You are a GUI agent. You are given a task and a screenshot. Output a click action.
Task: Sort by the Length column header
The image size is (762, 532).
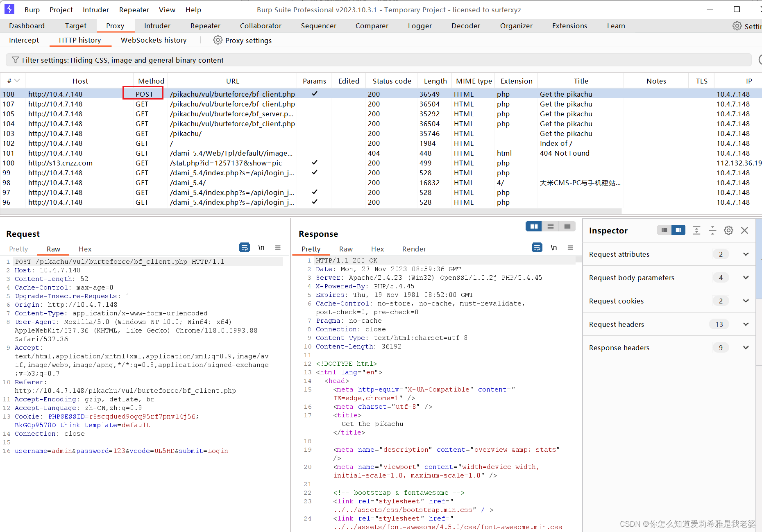pyautogui.click(x=435, y=81)
